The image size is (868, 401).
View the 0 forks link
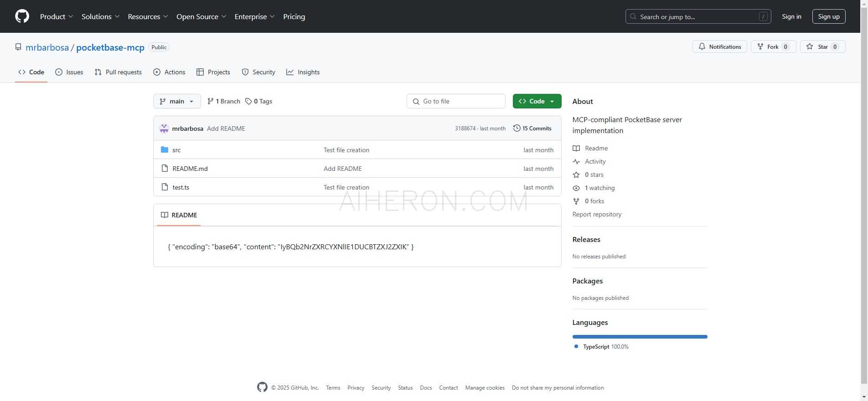[589, 201]
